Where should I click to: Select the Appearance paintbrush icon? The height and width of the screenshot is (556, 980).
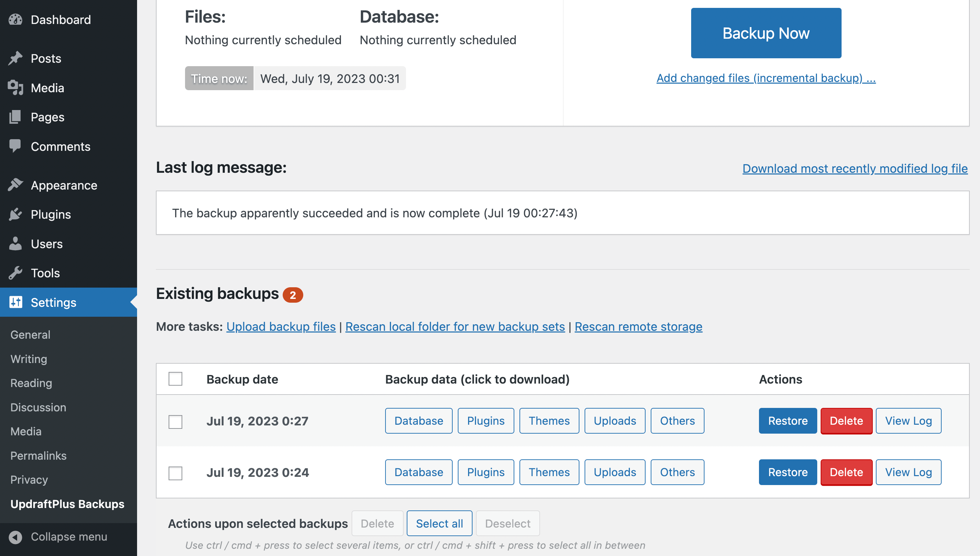click(16, 185)
